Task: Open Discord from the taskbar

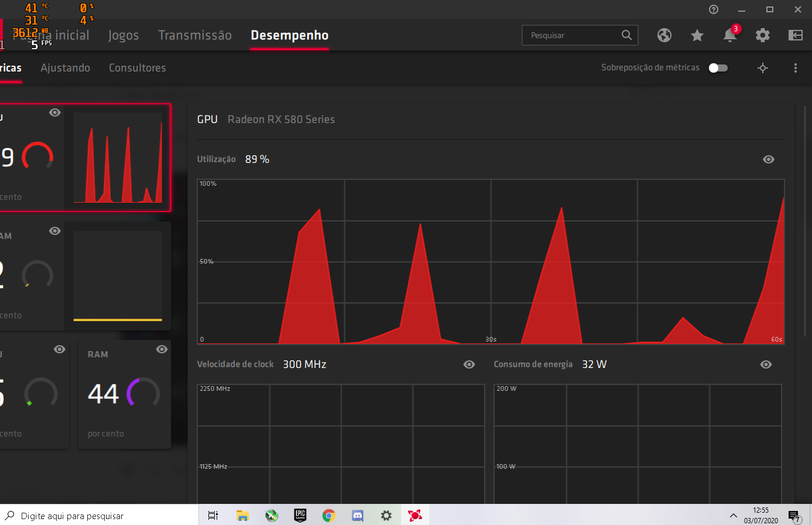Action: 357,516
